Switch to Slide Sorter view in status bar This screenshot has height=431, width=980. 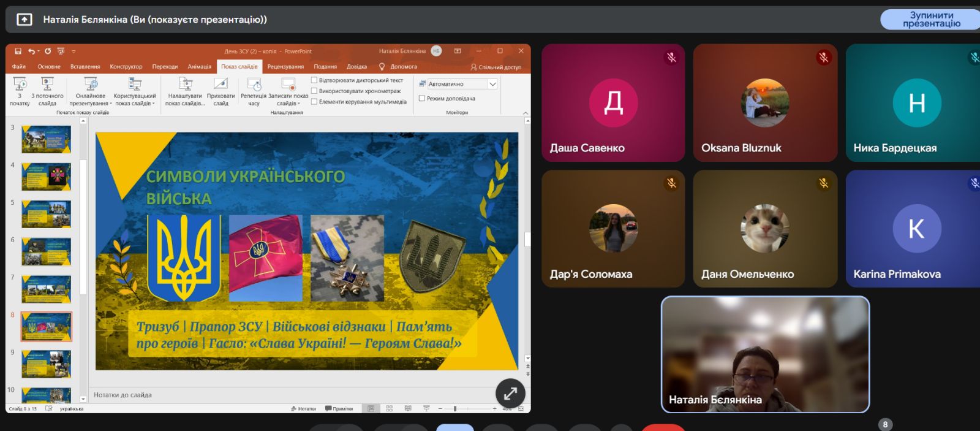point(390,408)
